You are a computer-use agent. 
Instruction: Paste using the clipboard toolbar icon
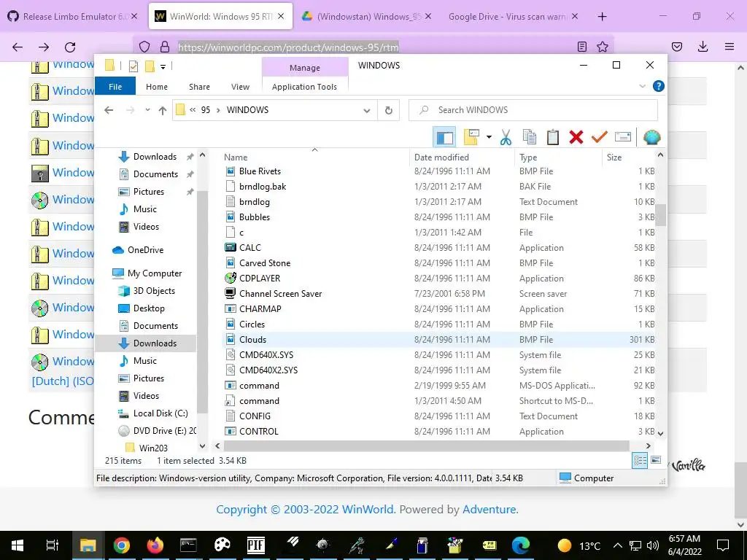[x=553, y=138]
